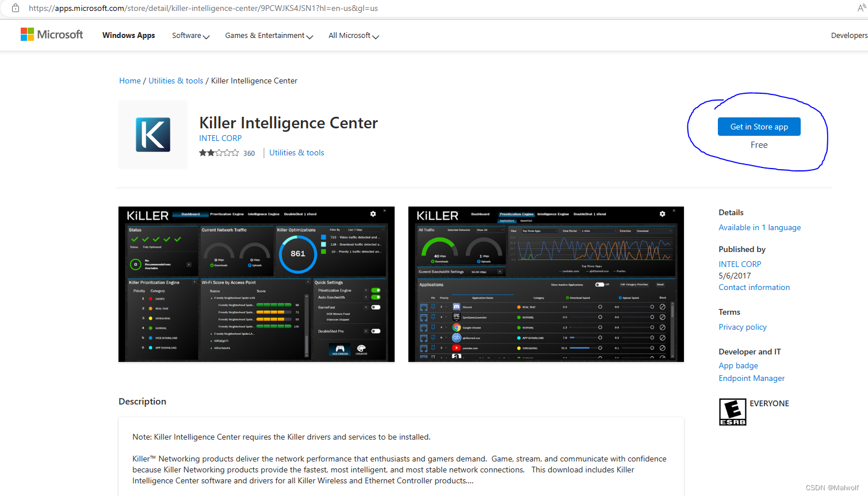Click the Killer Intelligence Center app icon

coord(153,135)
